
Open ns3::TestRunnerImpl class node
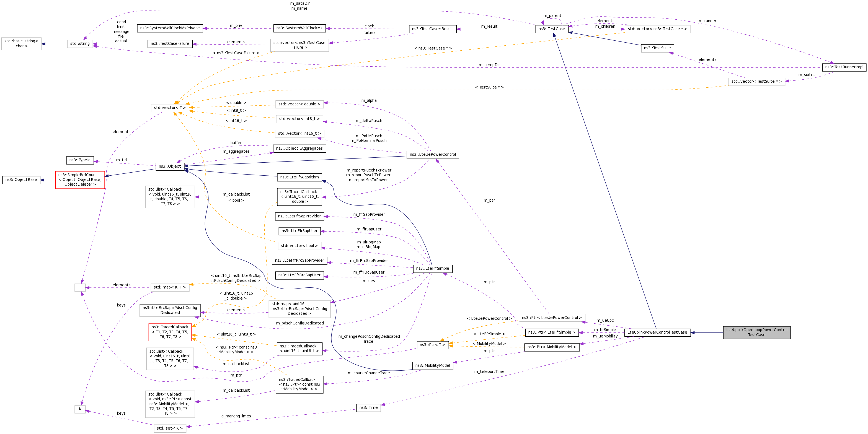pyautogui.click(x=844, y=67)
